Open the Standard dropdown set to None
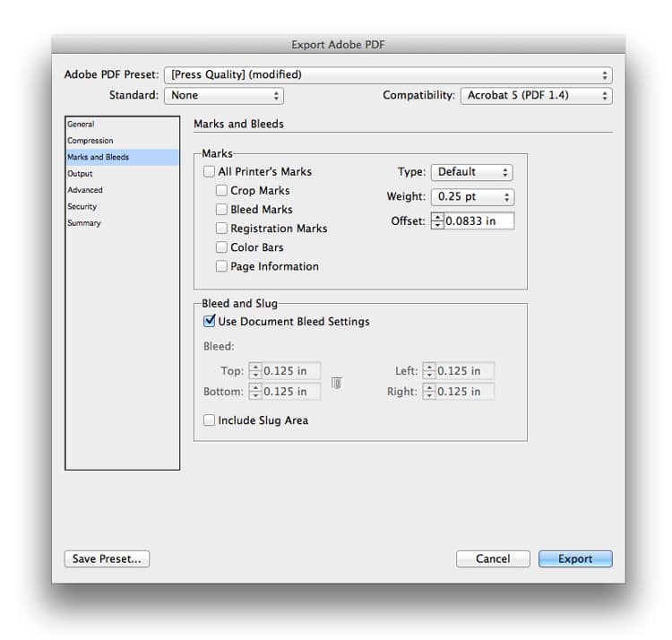The width and height of the screenshot is (672, 640). [x=224, y=96]
